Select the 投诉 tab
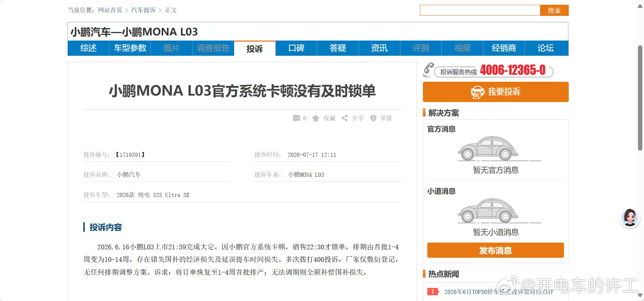 click(254, 49)
